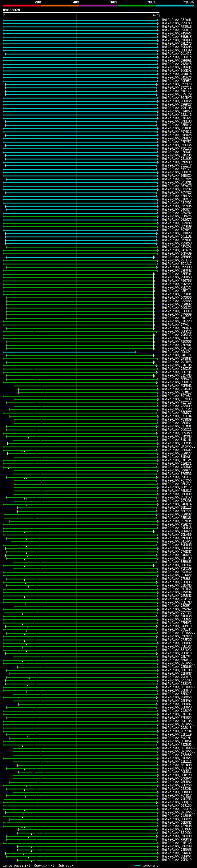The image size is (197, 868).
Task: Select hit label UniRef100_C5Z3C9
Action: tap(176, 84)
